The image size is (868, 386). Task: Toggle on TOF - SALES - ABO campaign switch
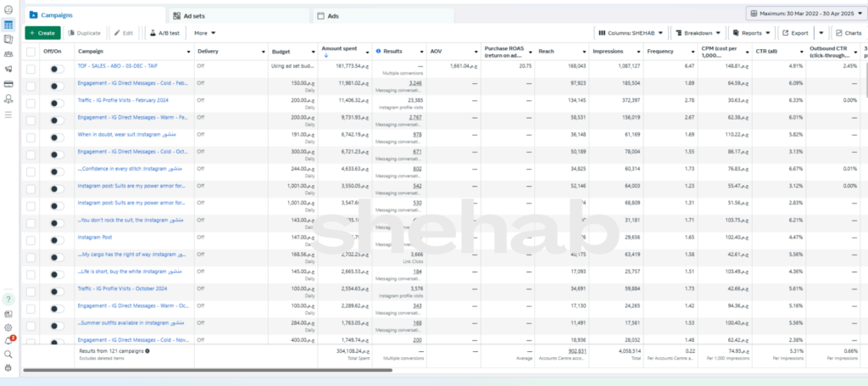(x=57, y=65)
